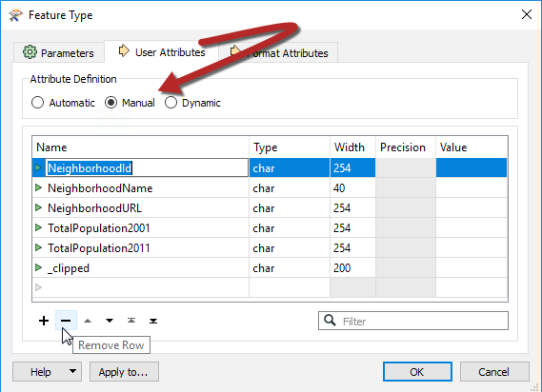This screenshot has height=392, width=542.
Task: Click green arrow beside NeighborhoodName row
Action: [38, 187]
